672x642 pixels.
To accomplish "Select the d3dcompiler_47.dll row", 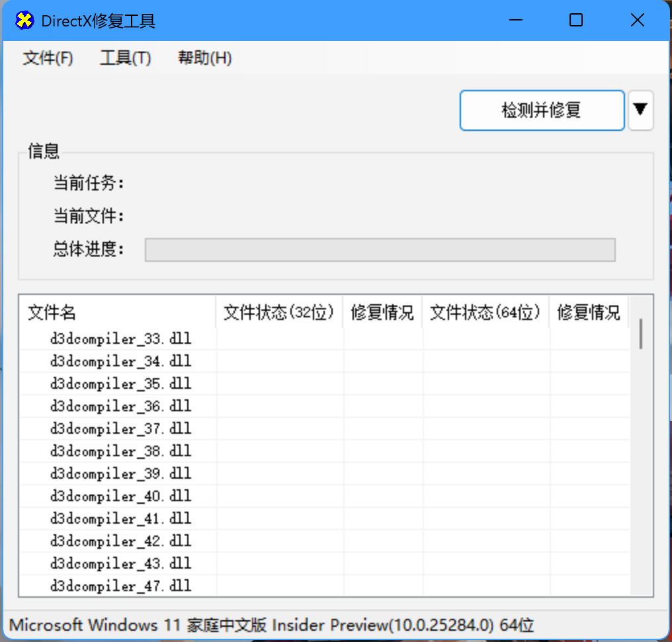I will coord(325,585).
